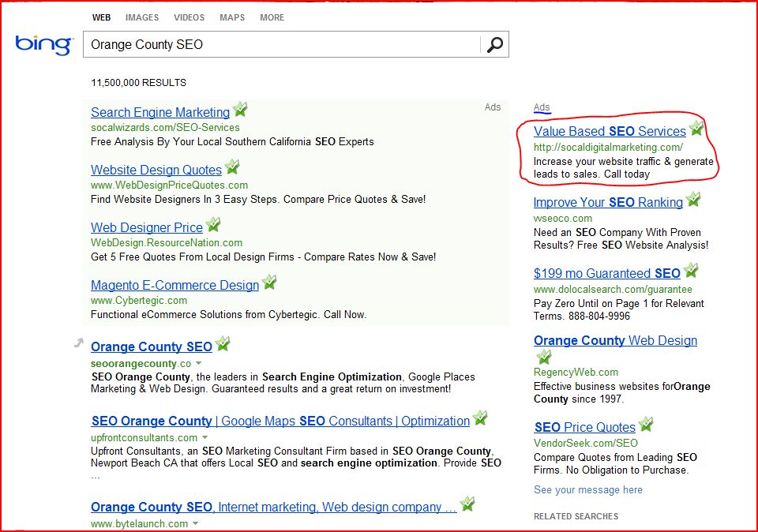Click the description starting "Compare Quotes from Leading SEO"
This screenshot has height=532, width=758.
pyautogui.click(x=615, y=464)
